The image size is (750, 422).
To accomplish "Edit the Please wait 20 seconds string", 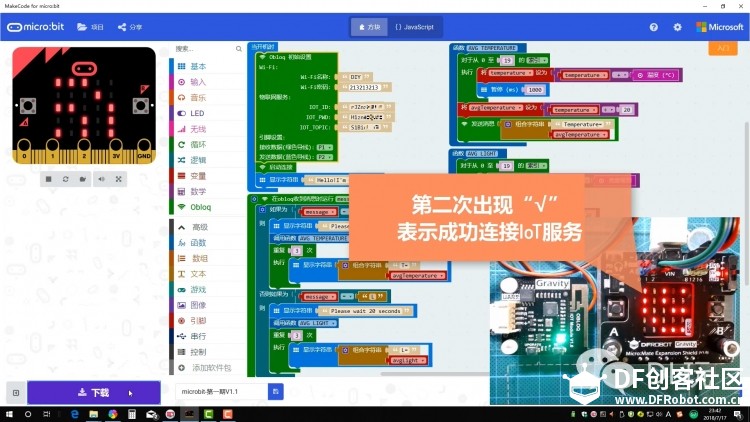I will click(365, 311).
